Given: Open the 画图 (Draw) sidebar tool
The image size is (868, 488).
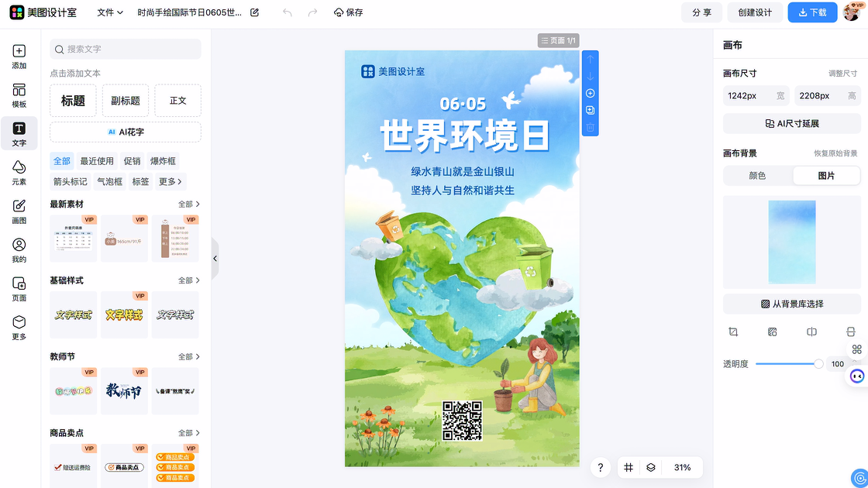Looking at the screenshot, I should coord(19,211).
